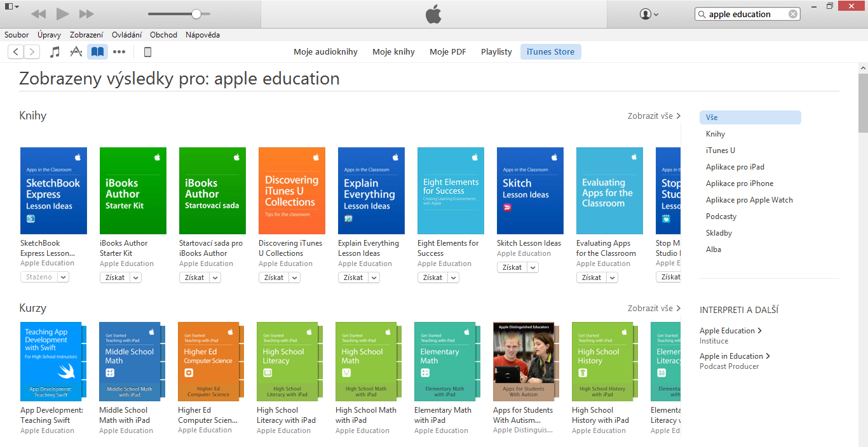This screenshot has width=868, height=447.
Task: Click Získat for Explain Everything Lesson Ideas
Action: coord(353,277)
